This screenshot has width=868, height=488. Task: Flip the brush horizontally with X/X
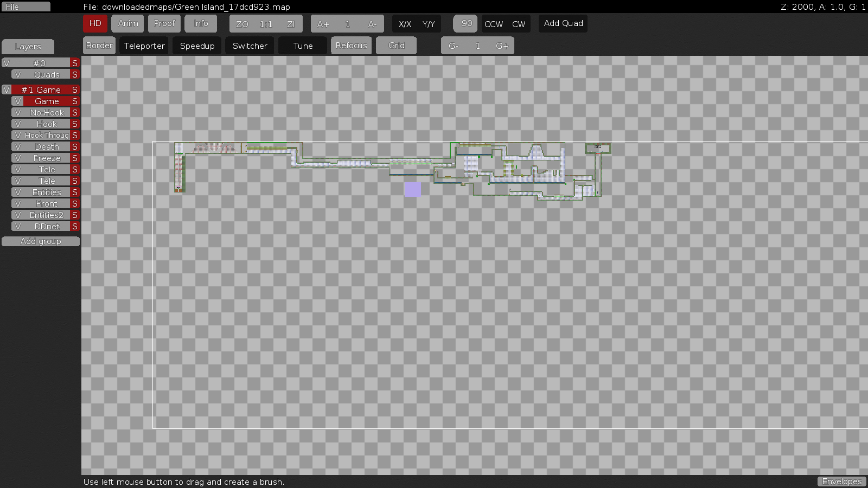[404, 24]
